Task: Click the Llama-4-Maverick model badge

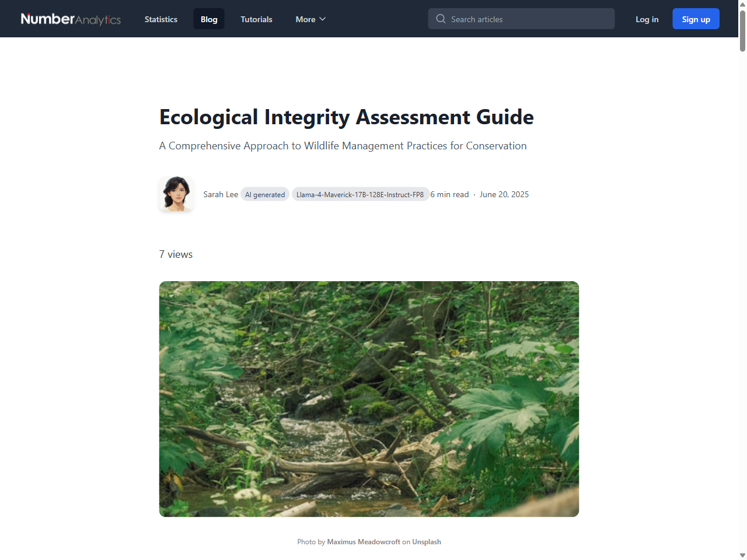Action: pyautogui.click(x=360, y=194)
